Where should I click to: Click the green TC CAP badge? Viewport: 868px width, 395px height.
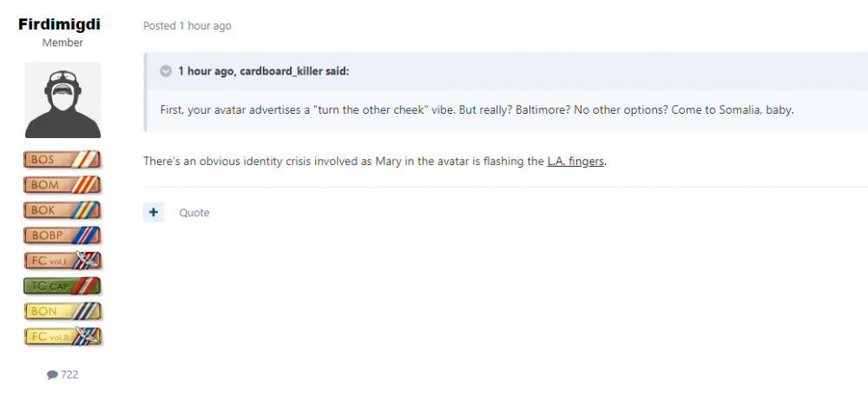tap(62, 286)
